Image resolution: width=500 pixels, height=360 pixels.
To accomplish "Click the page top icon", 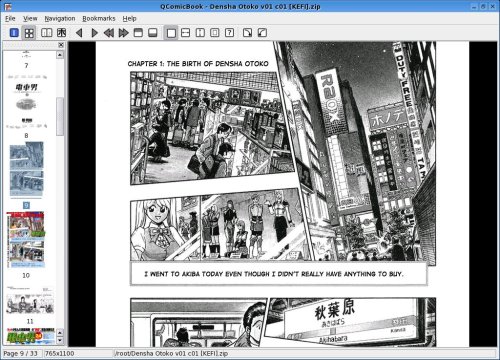I will (x=138, y=33).
